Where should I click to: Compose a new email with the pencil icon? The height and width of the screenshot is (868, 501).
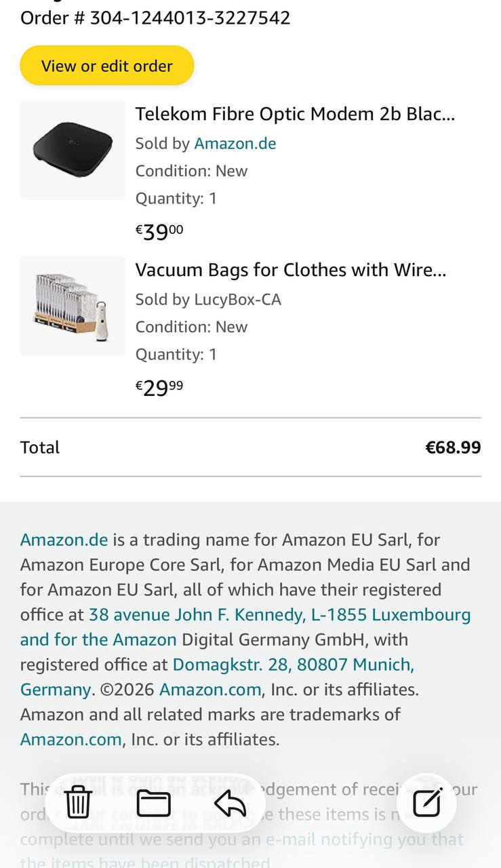427,803
